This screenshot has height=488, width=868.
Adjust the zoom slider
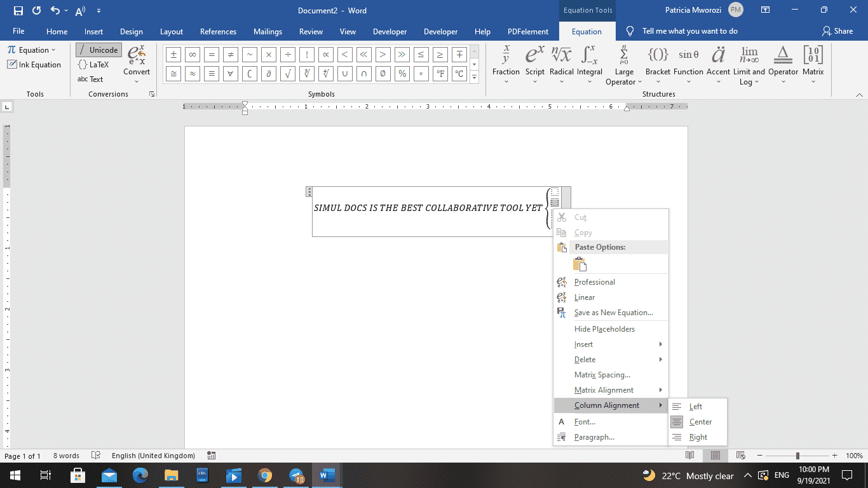coord(796,455)
